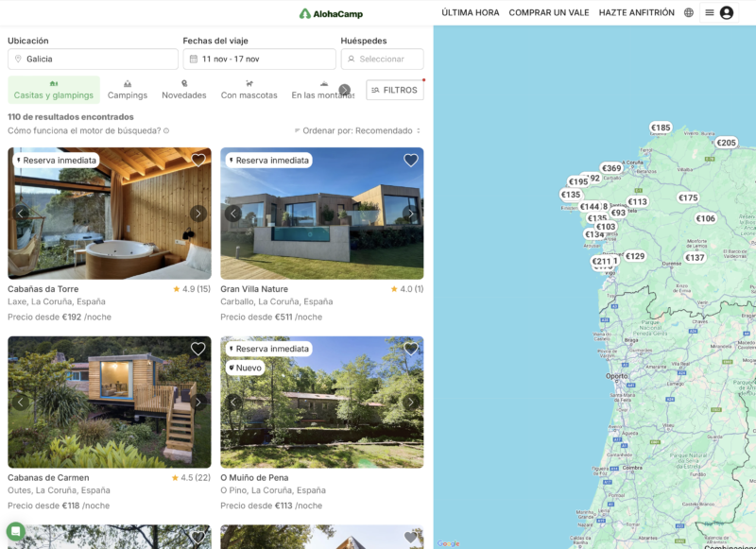Open the hamburger menu icon

click(x=709, y=13)
